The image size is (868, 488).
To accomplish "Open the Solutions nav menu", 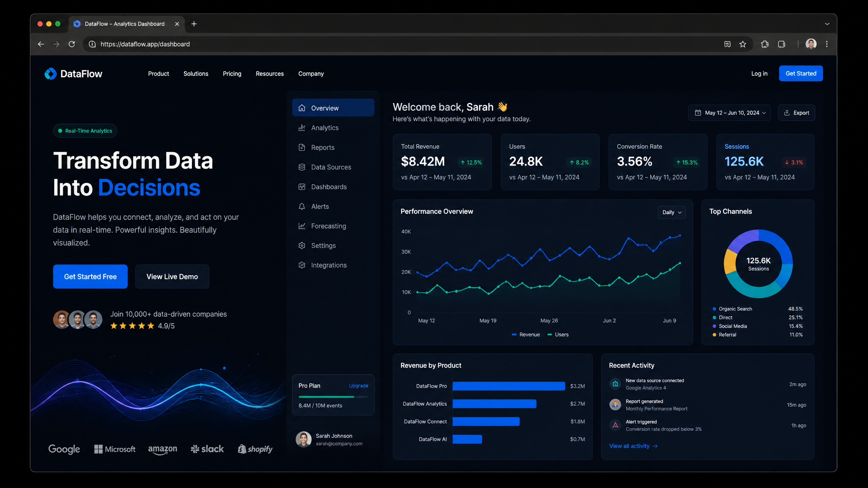I will click(x=196, y=74).
